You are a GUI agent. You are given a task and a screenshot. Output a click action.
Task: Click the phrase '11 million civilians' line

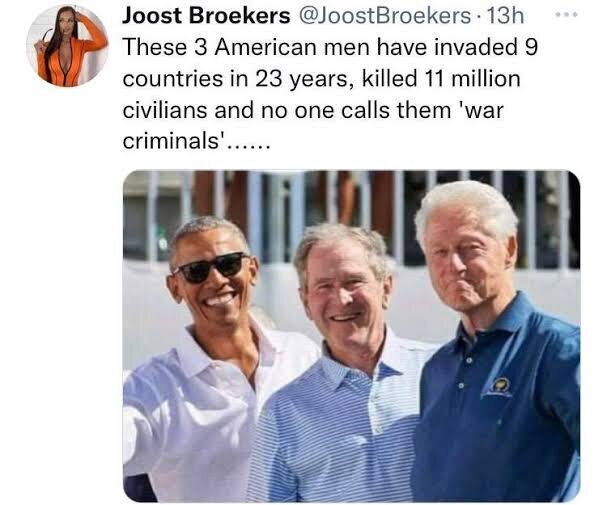[321, 94]
